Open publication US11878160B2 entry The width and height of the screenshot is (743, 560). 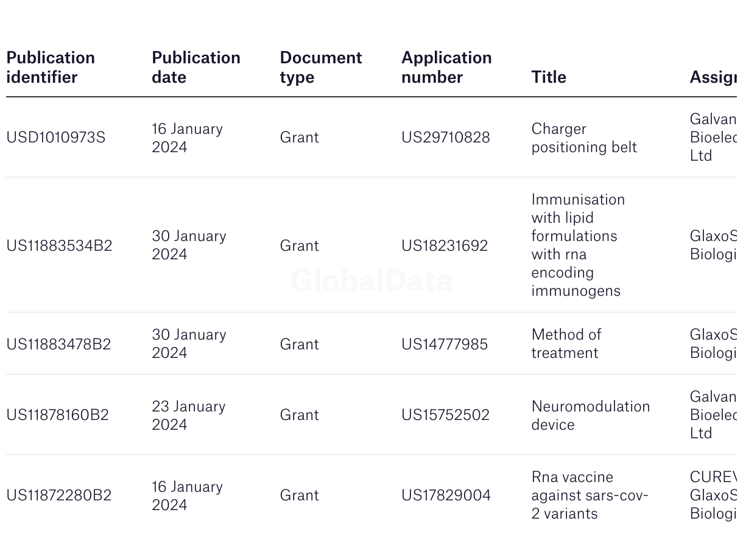(x=57, y=415)
